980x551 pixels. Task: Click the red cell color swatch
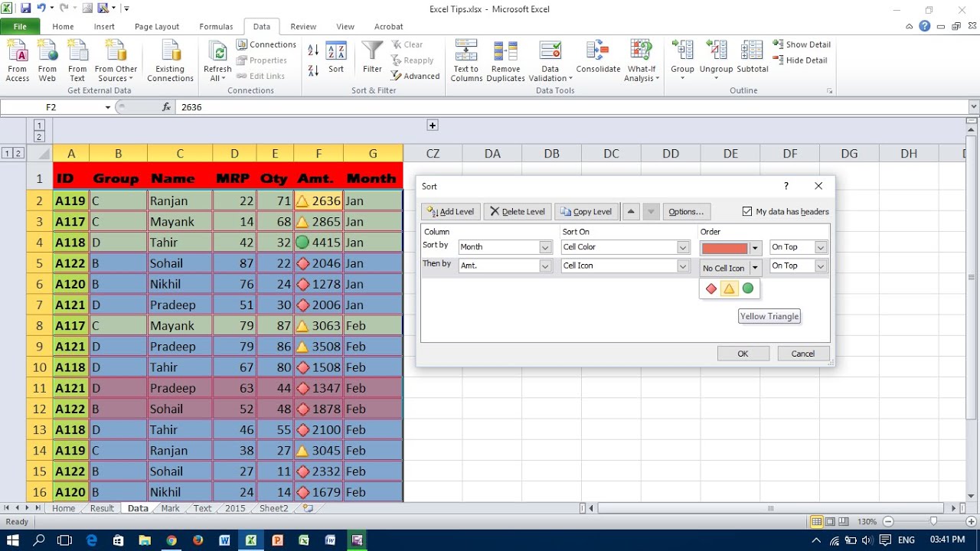724,248
